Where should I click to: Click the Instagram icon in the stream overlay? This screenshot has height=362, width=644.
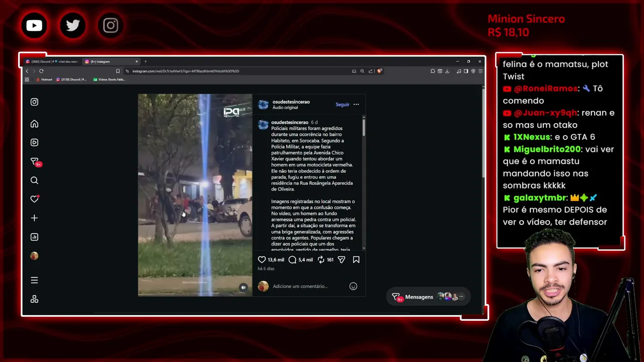111,25
